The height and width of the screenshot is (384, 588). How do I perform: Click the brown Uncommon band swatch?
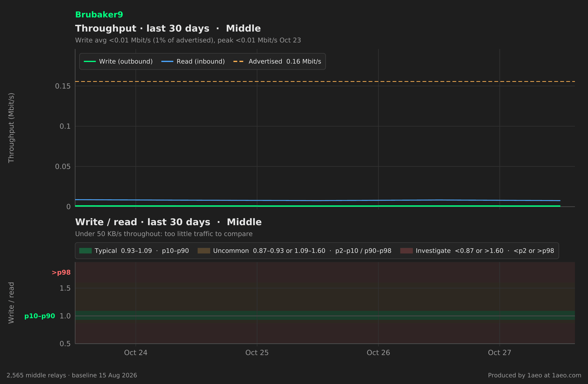204,251
